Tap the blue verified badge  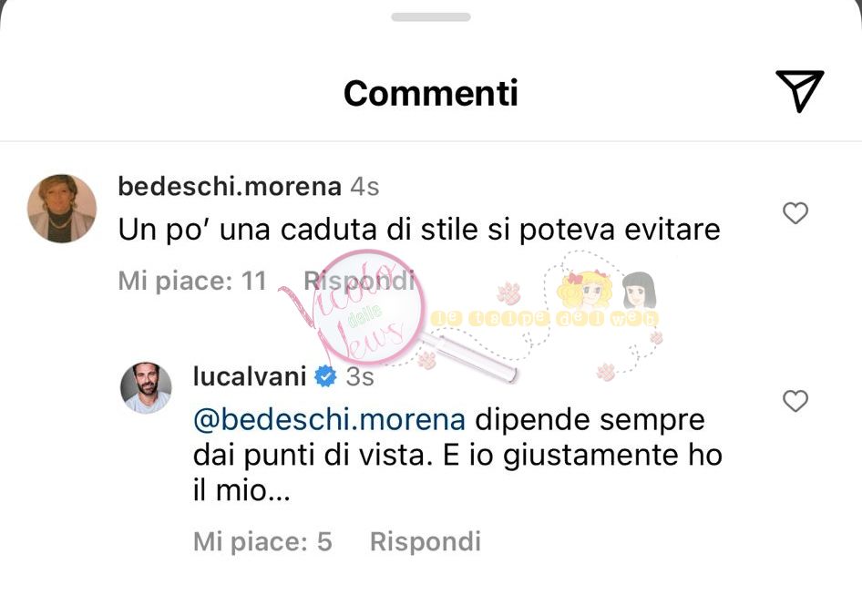[325, 376]
